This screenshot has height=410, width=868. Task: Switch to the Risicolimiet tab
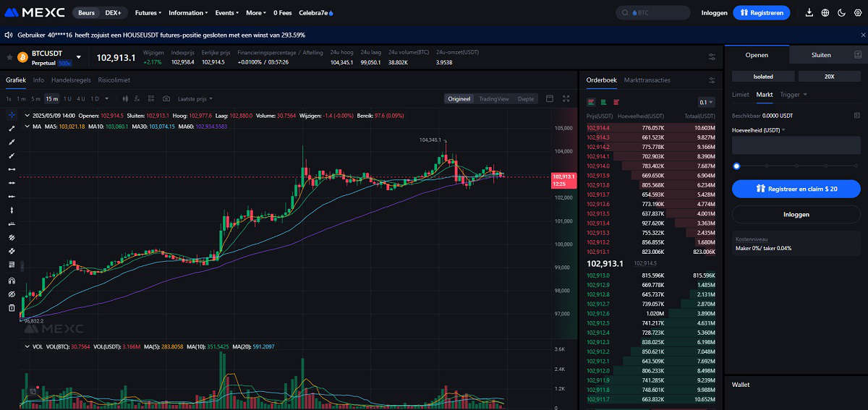point(114,80)
